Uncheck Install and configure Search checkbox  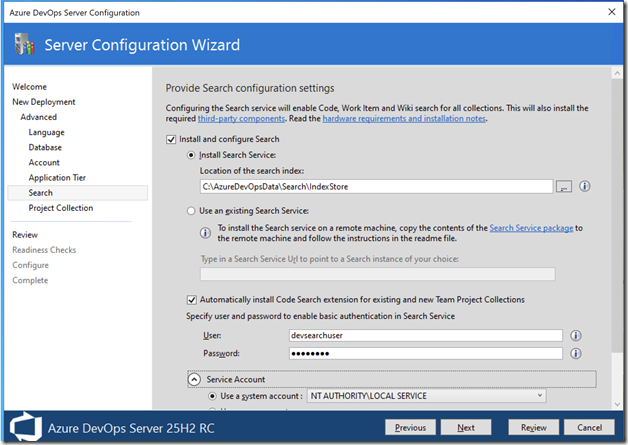[172, 139]
